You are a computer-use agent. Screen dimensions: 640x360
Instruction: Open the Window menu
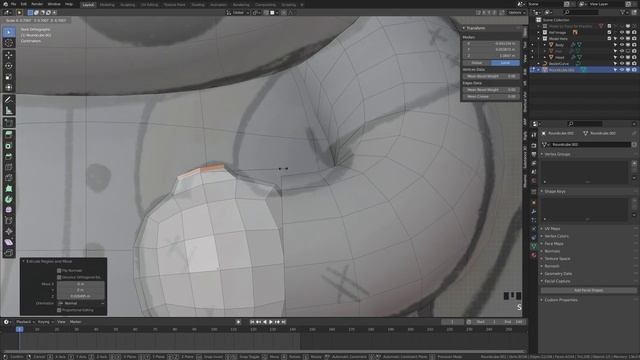54,4
